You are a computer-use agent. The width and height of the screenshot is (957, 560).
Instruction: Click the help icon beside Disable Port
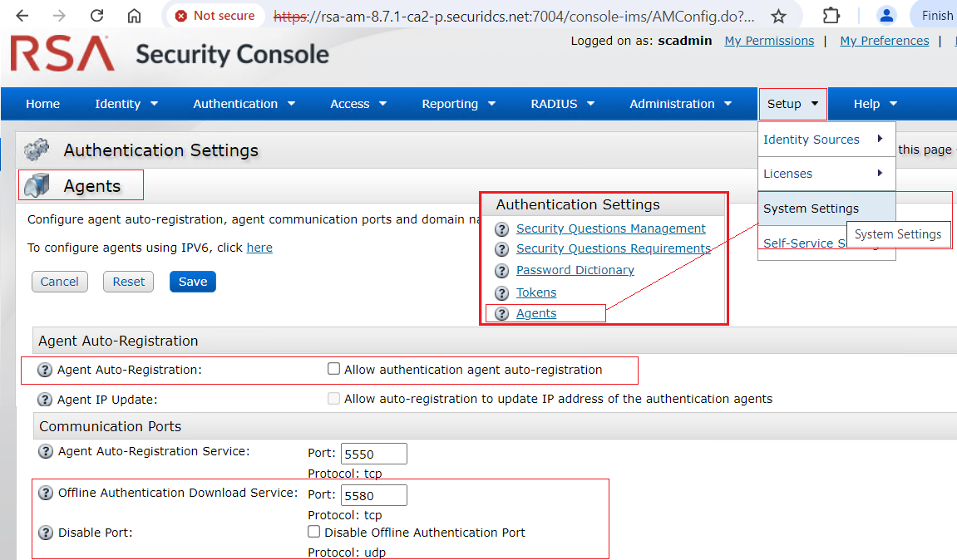click(45, 532)
